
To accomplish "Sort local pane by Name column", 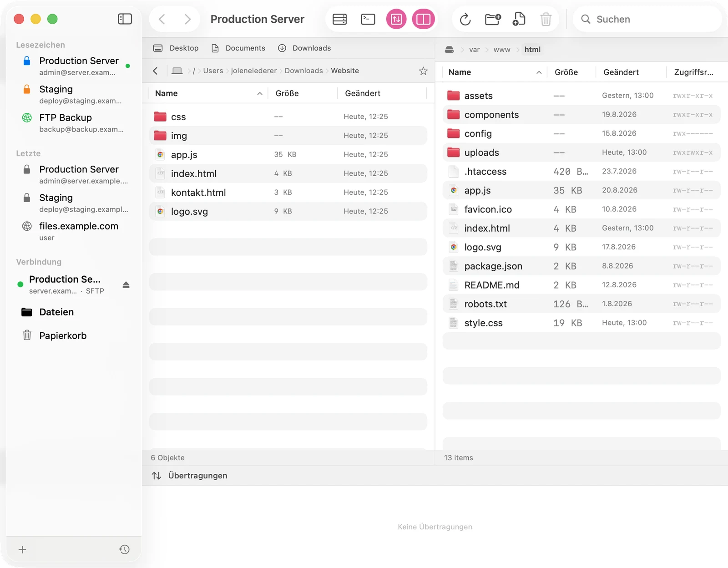I will click(209, 93).
